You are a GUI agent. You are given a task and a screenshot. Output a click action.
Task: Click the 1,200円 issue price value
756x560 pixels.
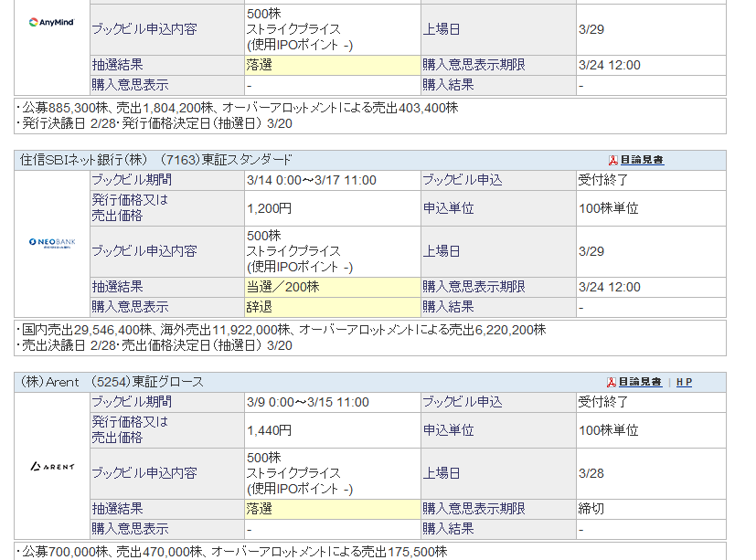point(269,208)
